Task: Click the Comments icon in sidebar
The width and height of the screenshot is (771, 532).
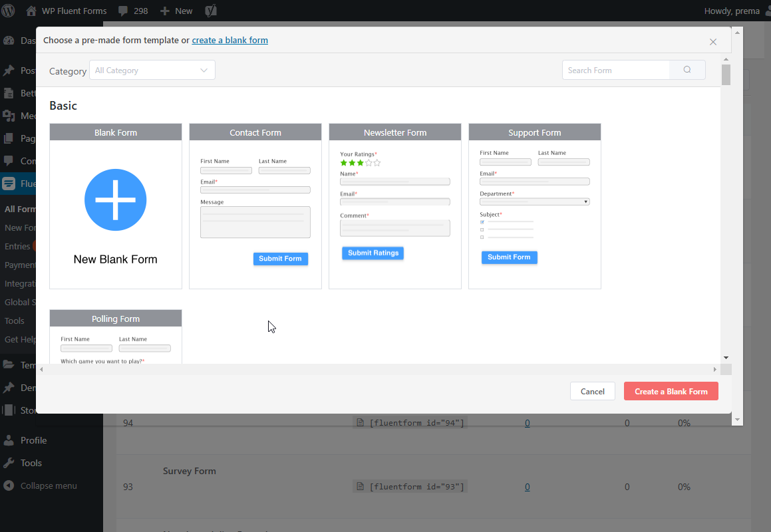Action: tap(9, 161)
